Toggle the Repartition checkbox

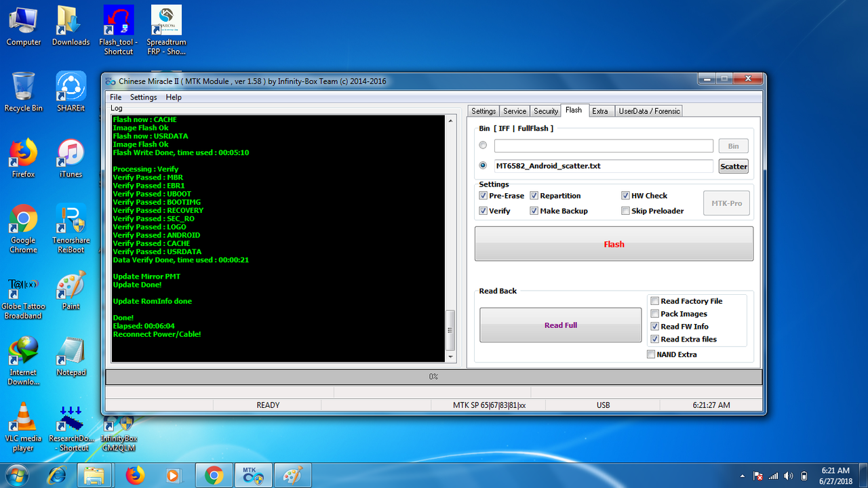(534, 196)
